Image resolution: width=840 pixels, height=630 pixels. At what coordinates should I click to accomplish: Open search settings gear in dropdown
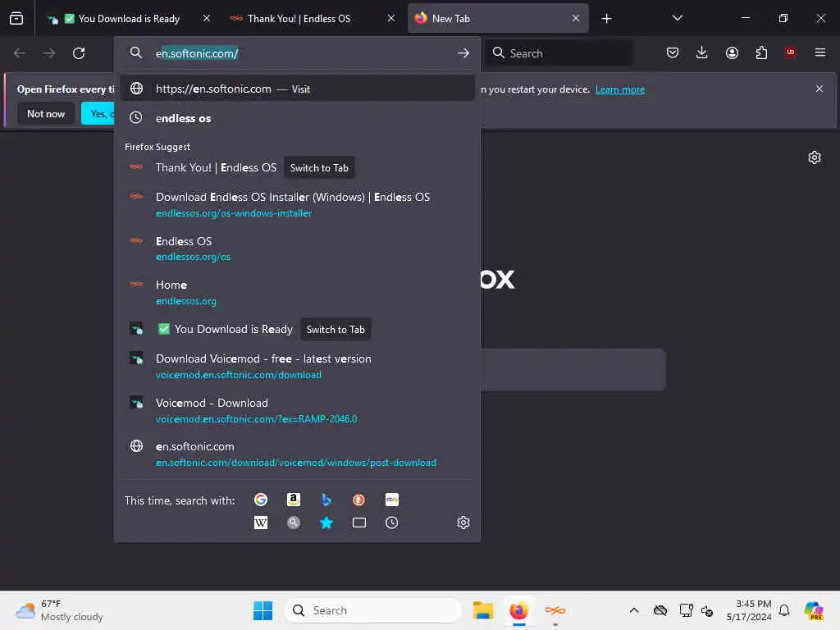point(463,523)
